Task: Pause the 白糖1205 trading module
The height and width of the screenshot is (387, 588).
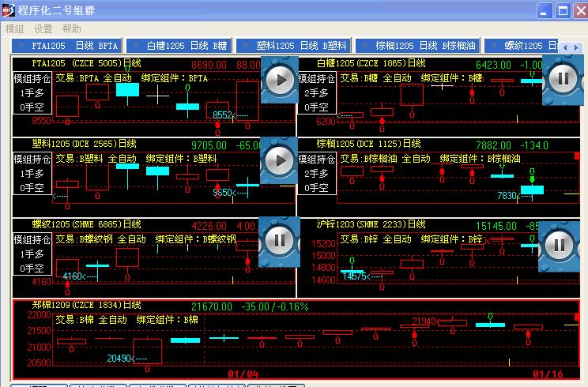Action: click(x=561, y=78)
